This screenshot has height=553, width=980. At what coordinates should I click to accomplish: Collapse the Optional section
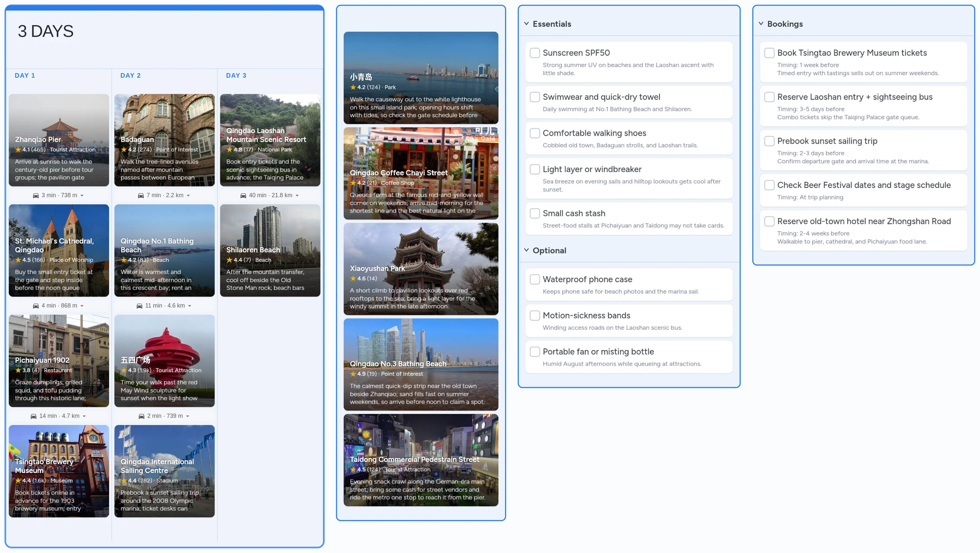pyautogui.click(x=527, y=250)
